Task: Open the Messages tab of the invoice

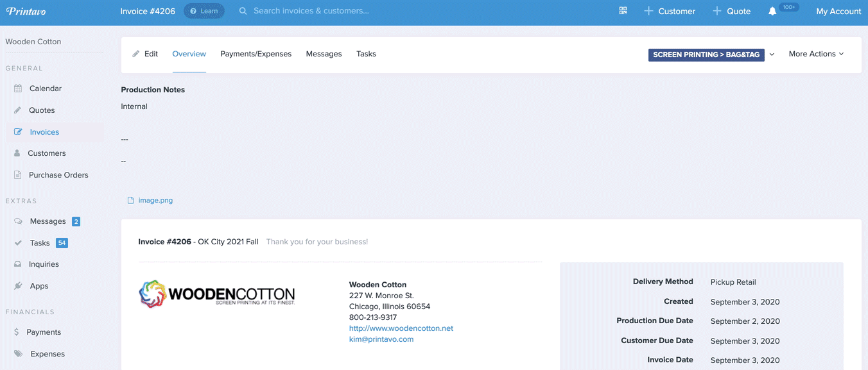Action: coord(324,54)
